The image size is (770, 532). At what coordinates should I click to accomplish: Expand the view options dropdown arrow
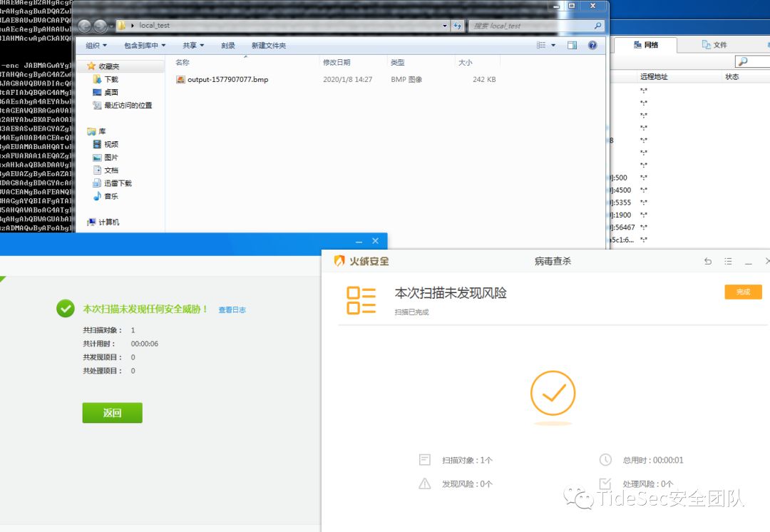(x=553, y=45)
